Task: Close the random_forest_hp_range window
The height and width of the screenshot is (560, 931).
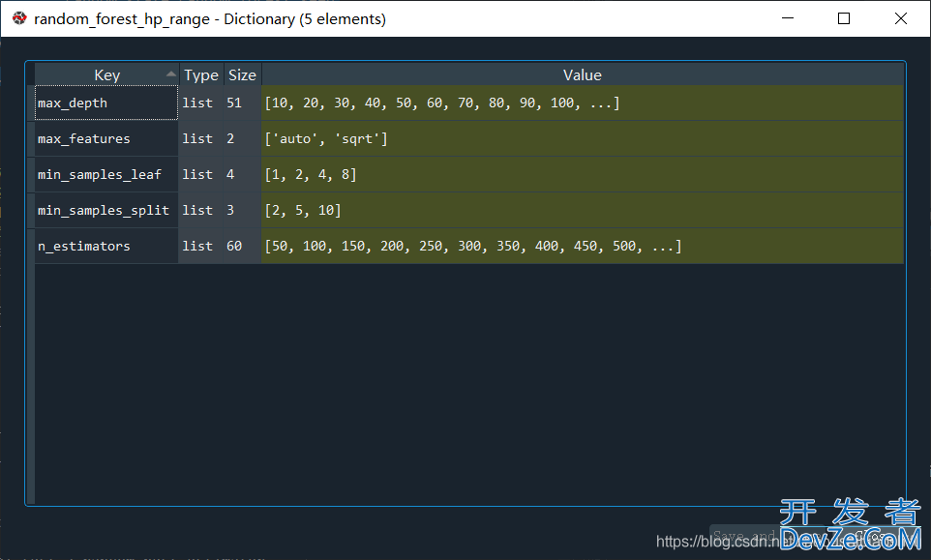Action: click(901, 18)
